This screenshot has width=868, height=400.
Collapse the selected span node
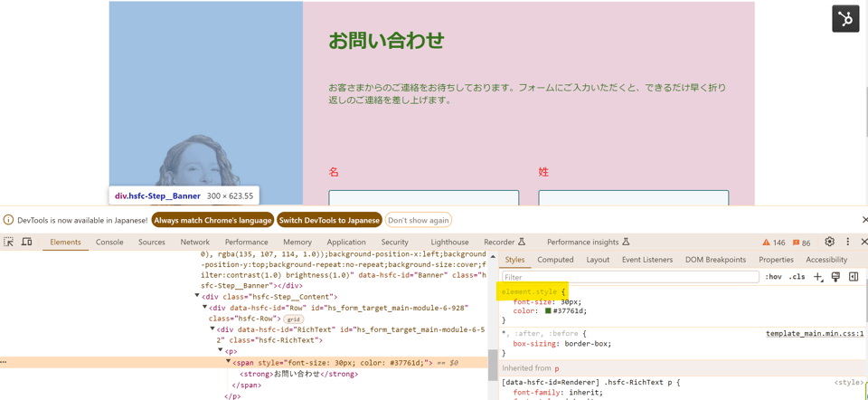click(228, 362)
